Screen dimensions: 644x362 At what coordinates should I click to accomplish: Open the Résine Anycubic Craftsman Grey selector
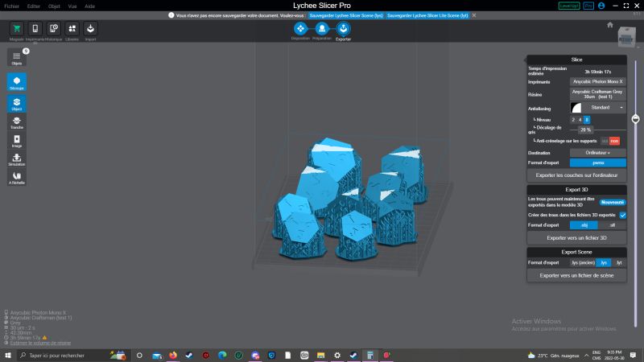click(x=598, y=94)
